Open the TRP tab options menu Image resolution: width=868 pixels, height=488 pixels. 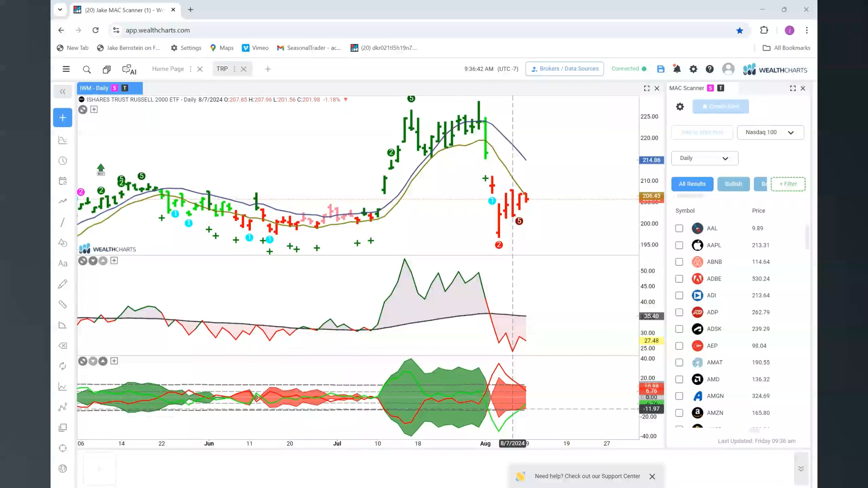point(234,69)
